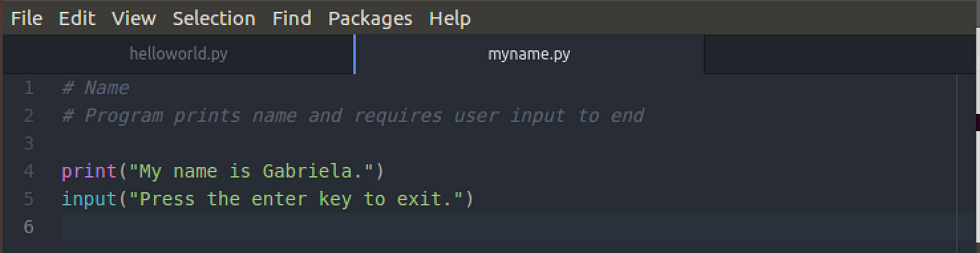Open the View menu
Screen dimensions: 980x253
[134, 18]
